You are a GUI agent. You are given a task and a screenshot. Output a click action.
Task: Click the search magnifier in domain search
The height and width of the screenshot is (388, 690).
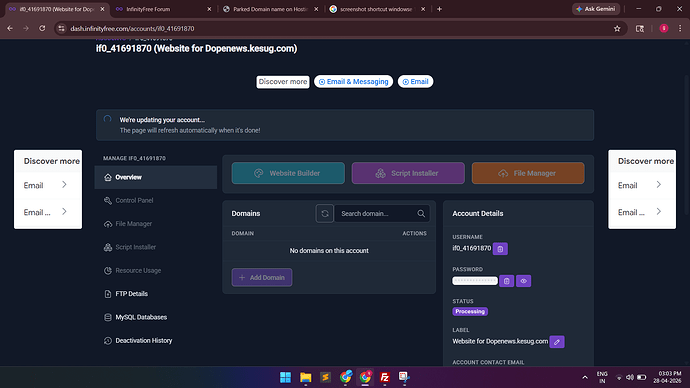(421, 213)
